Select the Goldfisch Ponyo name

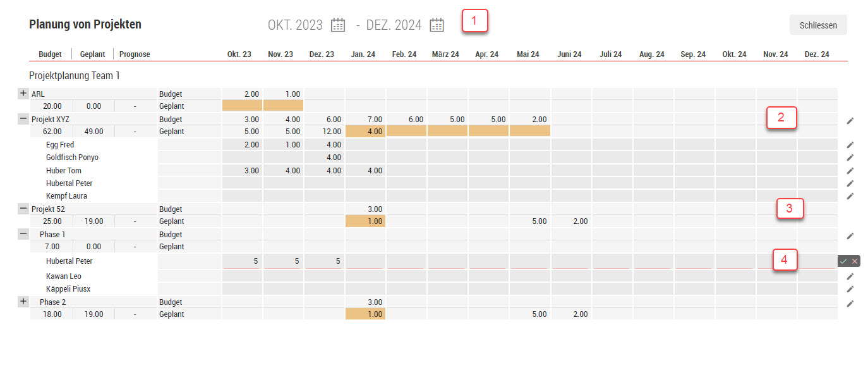(72, 158)
